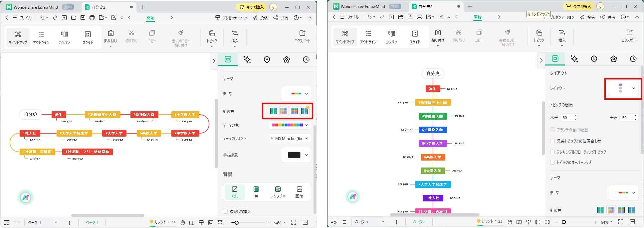Tick トピックのオーバーラップ checkbox
The width and height of the screenshot is (644, 228).
pos(552,162)
